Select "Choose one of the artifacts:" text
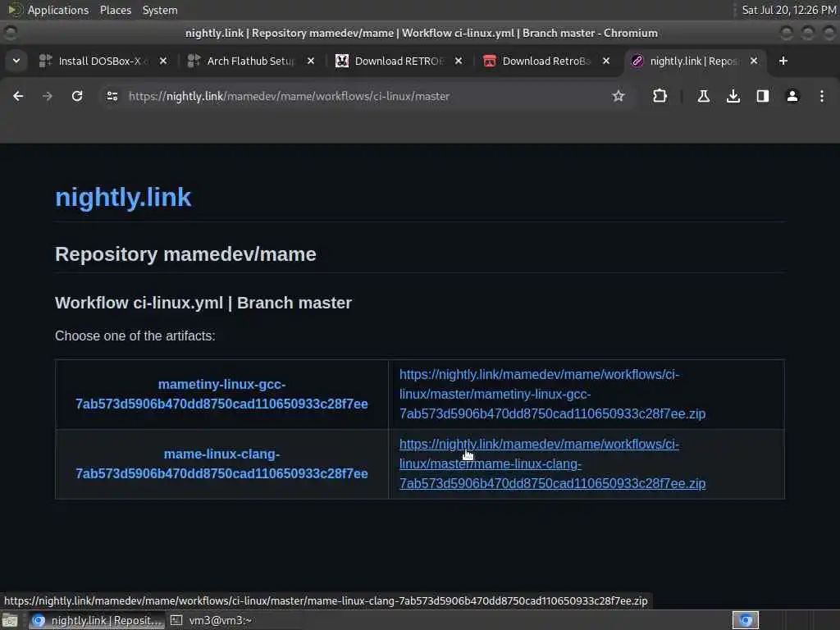Screen dimensions: 840x630 pos(135,336)
